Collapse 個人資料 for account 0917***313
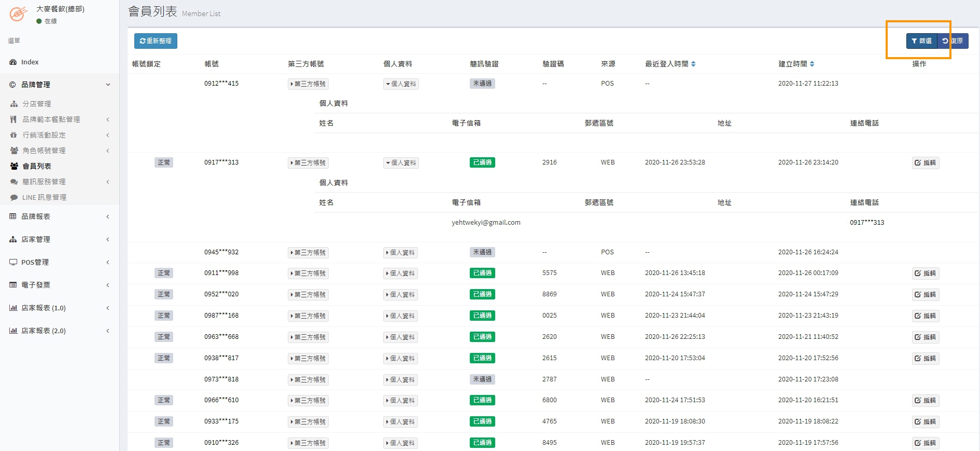The width and height of the screenshot is (980, 451). click(x=401, y=163)
